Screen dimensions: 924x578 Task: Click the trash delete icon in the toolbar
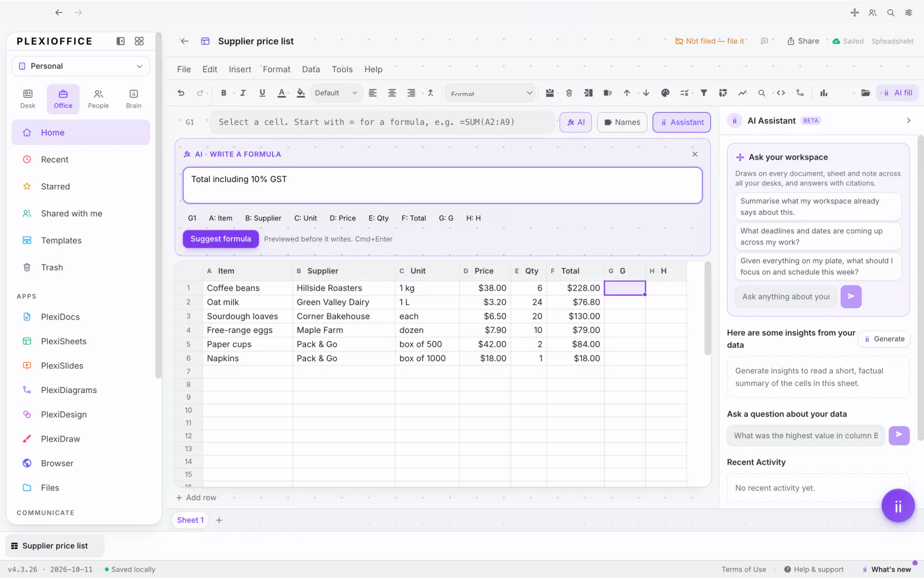click(x=569, y=93)
